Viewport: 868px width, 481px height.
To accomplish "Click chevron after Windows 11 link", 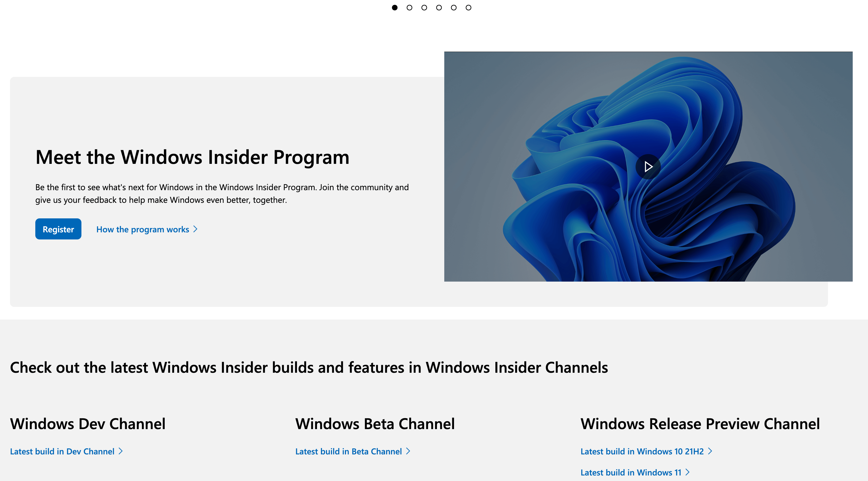I will [x=687, y=472].
